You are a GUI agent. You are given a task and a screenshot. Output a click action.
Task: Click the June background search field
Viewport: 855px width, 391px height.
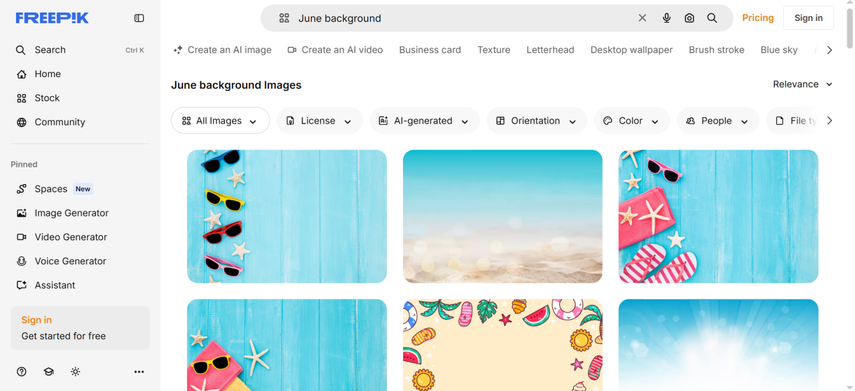pyautogui.click(x=463, y=18)
